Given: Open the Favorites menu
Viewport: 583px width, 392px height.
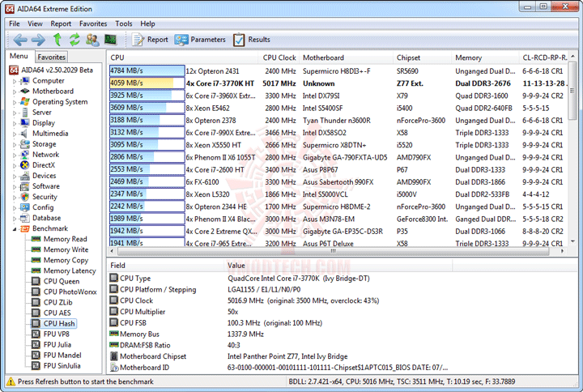Looking at the screenshot, I should 93,23.
